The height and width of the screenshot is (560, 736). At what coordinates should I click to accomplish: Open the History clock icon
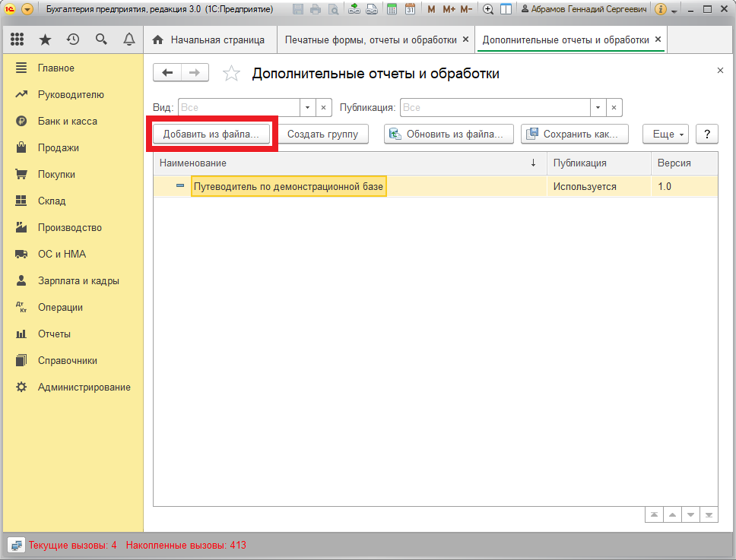pyautogui.click(x=73, y=40)
